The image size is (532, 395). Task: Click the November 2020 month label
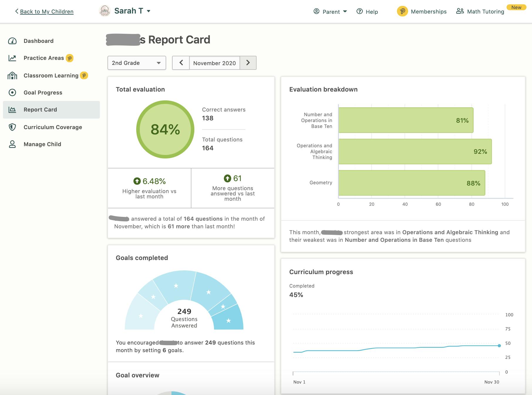(x=214, y=63)
